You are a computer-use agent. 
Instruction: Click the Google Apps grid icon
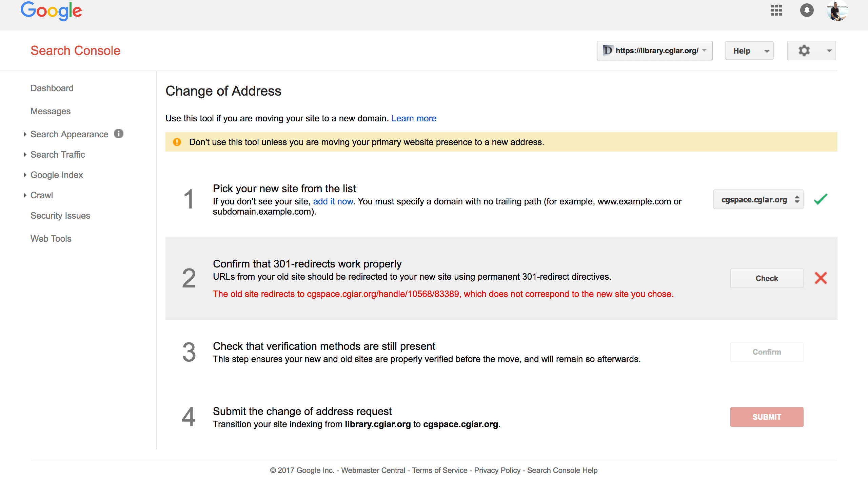coord(776,9)
